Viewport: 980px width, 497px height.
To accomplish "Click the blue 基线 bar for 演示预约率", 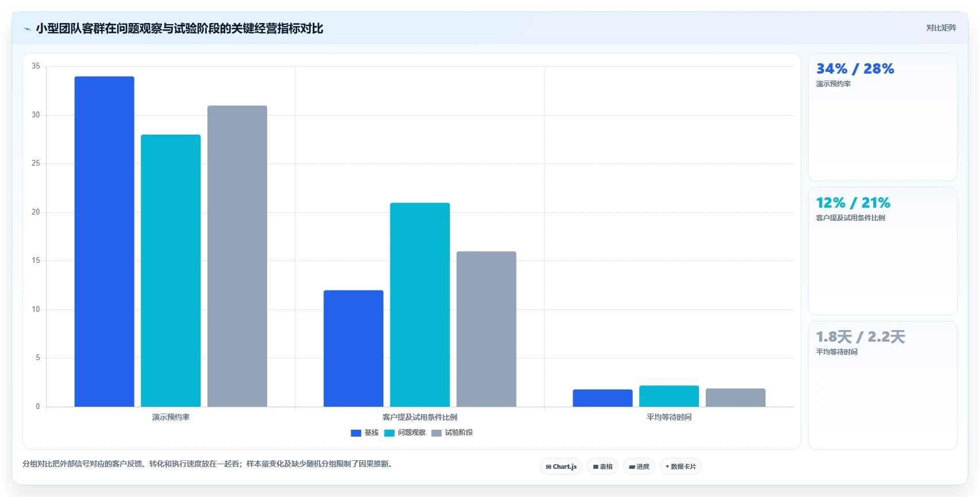I will [104, 242].
